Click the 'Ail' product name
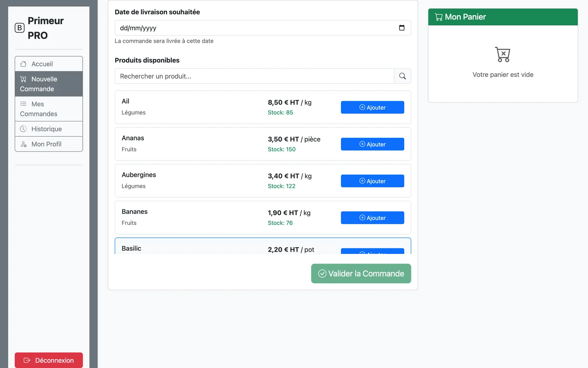This screenshot has height=368, width=588. pyautogui.click(x=125, y=101)
